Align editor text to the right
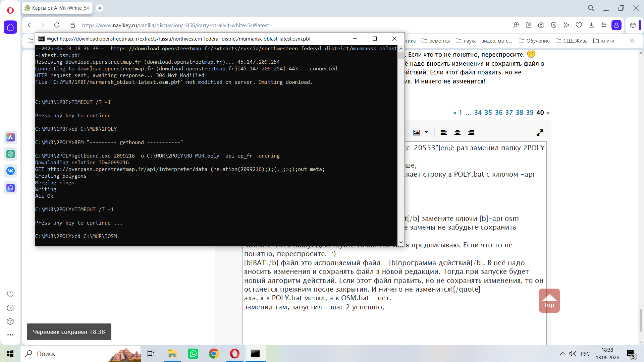Viewport: 644px width, 362px height. click(471, 133)
